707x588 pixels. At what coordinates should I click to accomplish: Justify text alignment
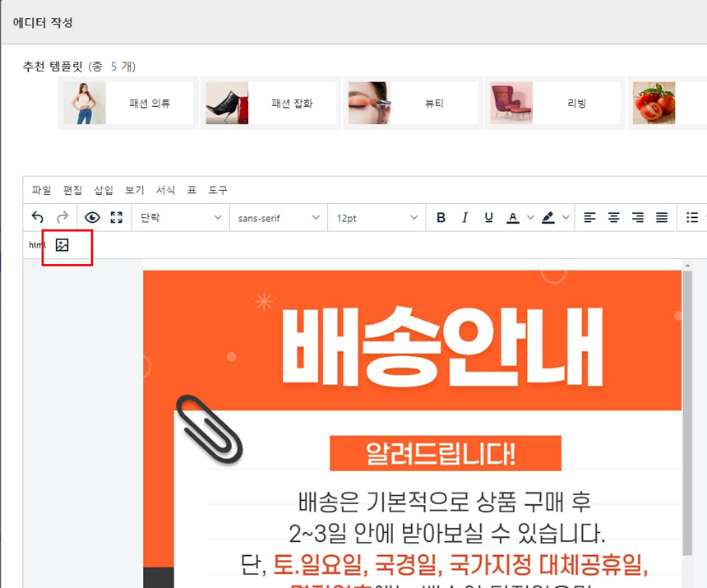point(662,217)
